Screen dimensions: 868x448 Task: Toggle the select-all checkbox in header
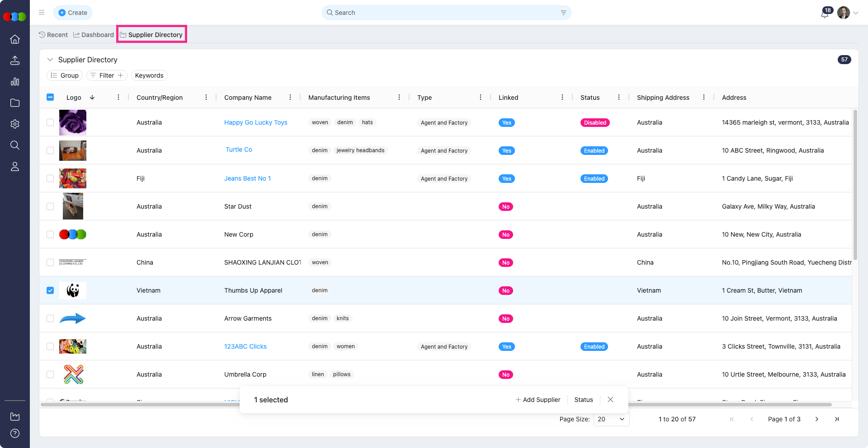50,97
